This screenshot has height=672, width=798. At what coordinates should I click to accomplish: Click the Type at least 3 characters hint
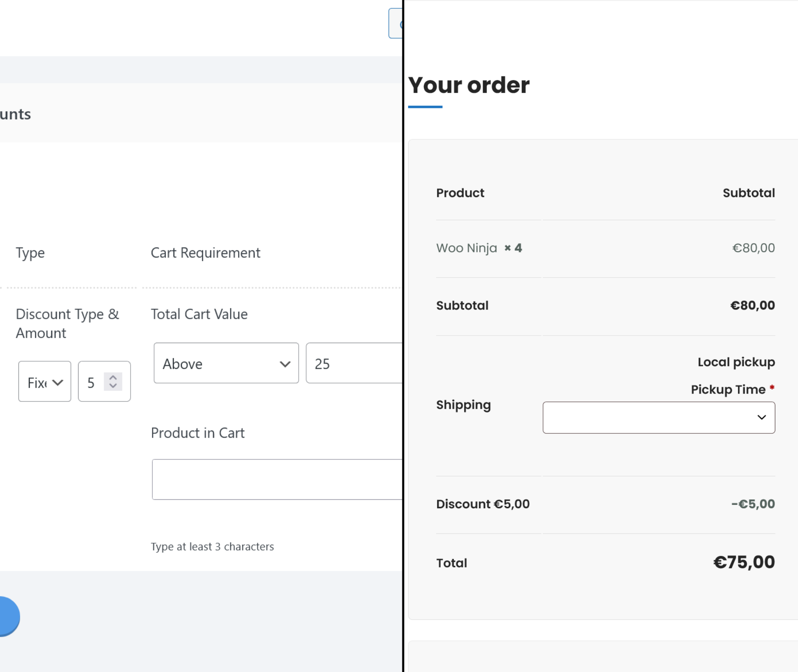tap(212, 546)
